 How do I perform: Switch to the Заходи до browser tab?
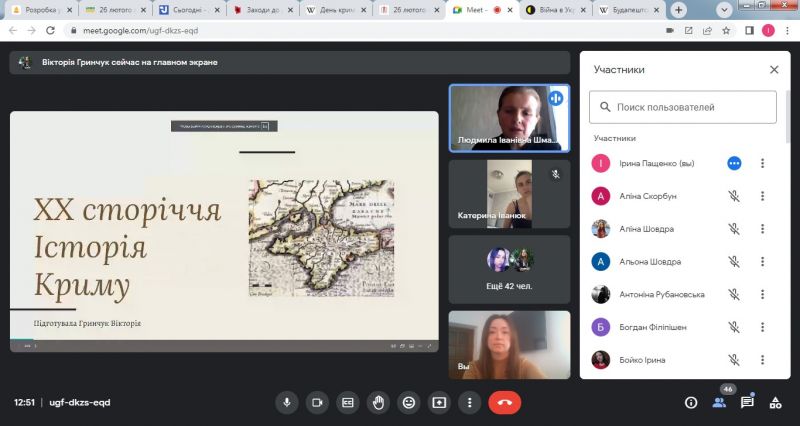pyautogui.click(x=263, y=10)
